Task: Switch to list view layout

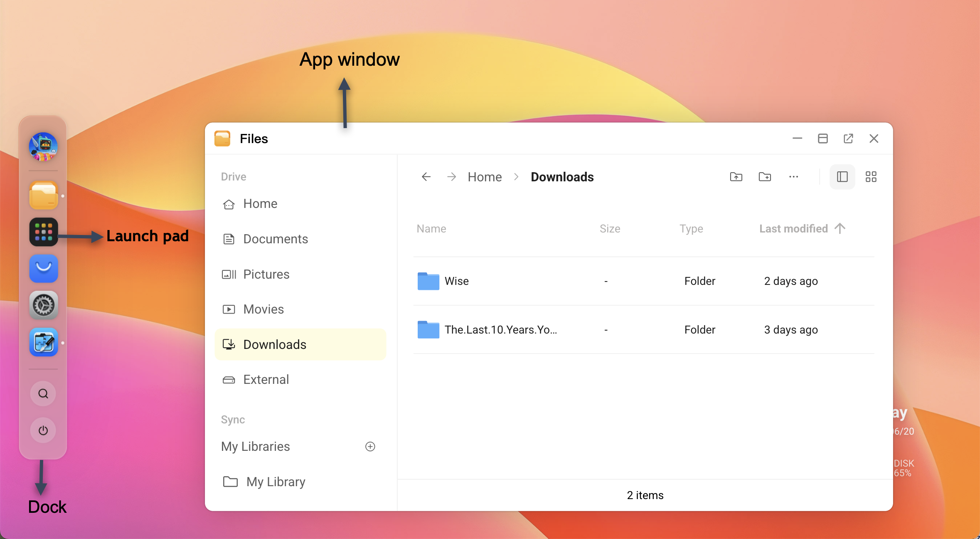Action: point(842,177)
